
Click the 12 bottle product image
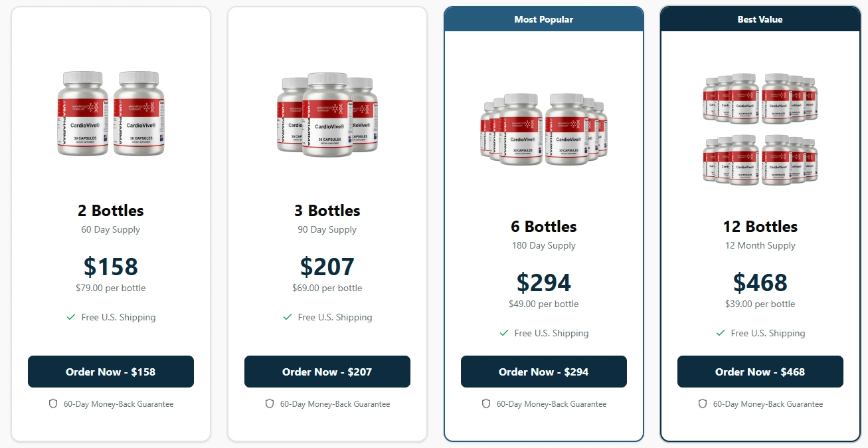(x=760, y=130)
